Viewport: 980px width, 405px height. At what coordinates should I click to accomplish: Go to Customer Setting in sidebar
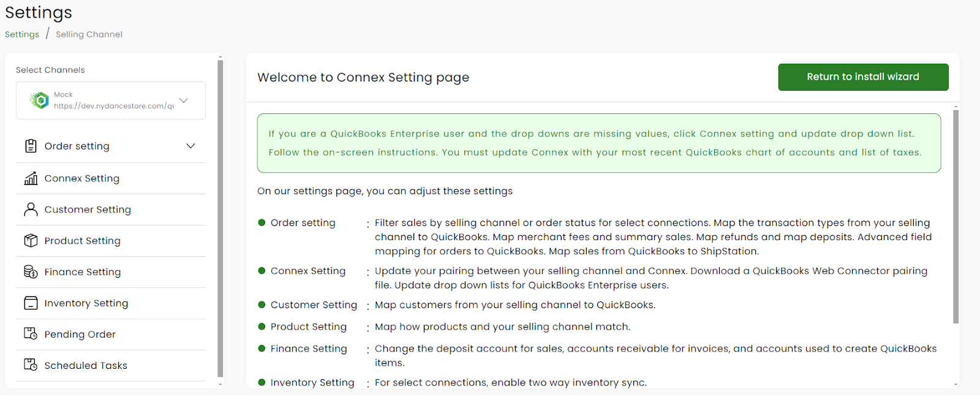[111, 210]
